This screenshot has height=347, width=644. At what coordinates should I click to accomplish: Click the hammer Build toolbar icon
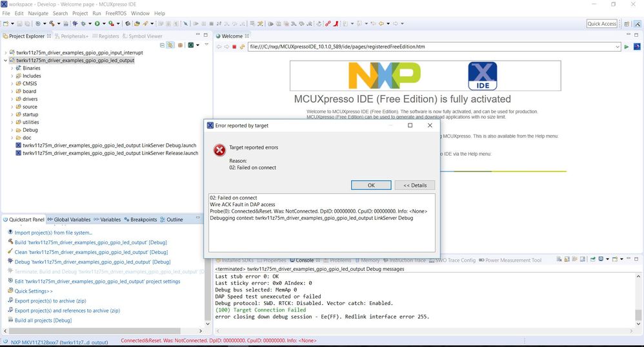tap(52, 23)
